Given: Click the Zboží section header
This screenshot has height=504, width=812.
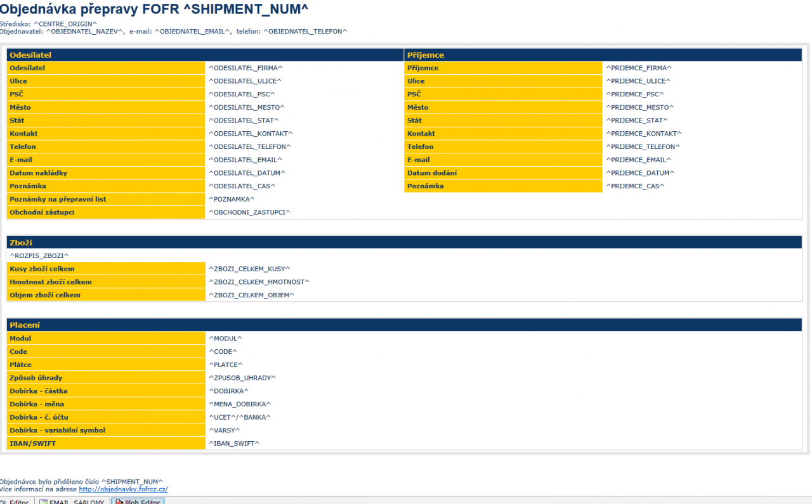Looking at the screenshot, I should tap(404, 243).
